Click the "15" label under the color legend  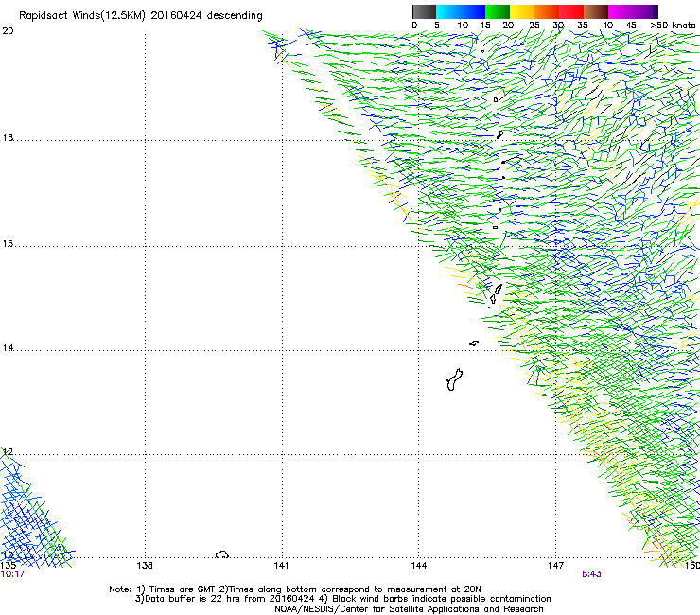pyautogui.click(x=485, y=26)
